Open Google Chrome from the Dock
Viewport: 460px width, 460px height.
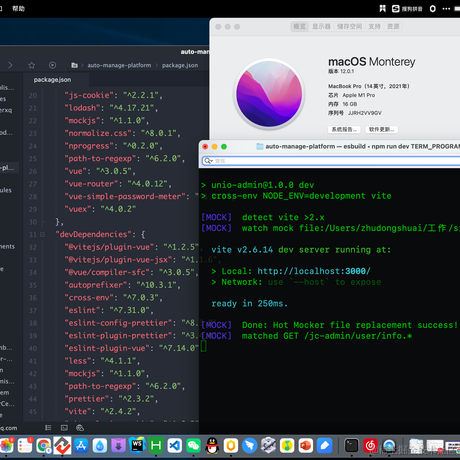(x=44, y=446)
